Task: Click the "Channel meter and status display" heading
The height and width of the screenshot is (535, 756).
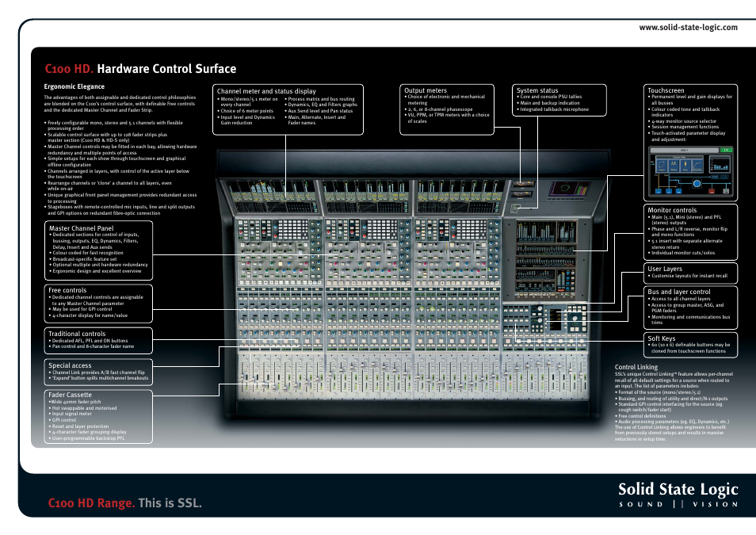Action: [266, 91]
